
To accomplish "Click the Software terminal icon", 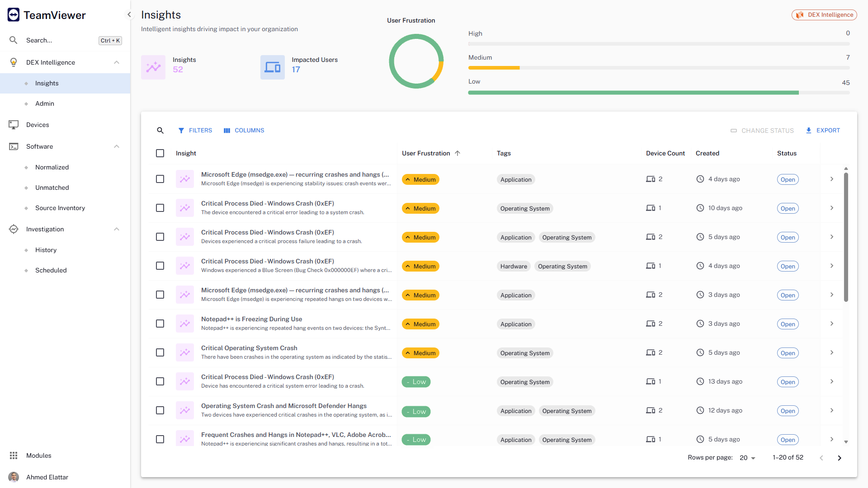I will (14, 146).
